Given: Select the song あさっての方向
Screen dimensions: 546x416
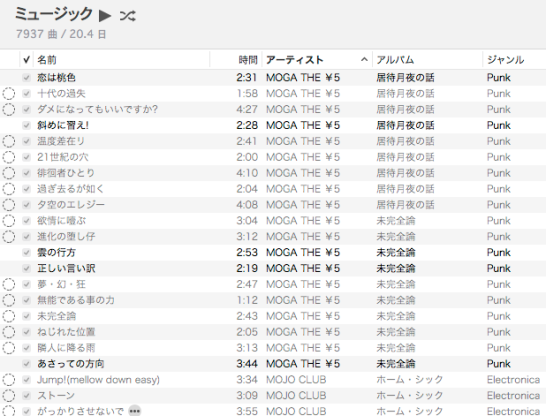Looking at the screenshot, I should (x=71, y=364).
